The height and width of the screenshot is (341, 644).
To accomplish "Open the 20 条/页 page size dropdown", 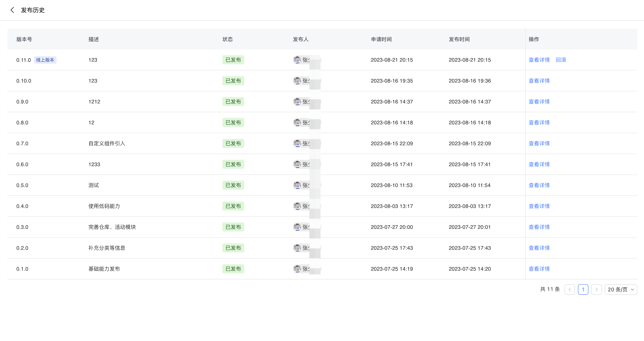I will (621, 290).
